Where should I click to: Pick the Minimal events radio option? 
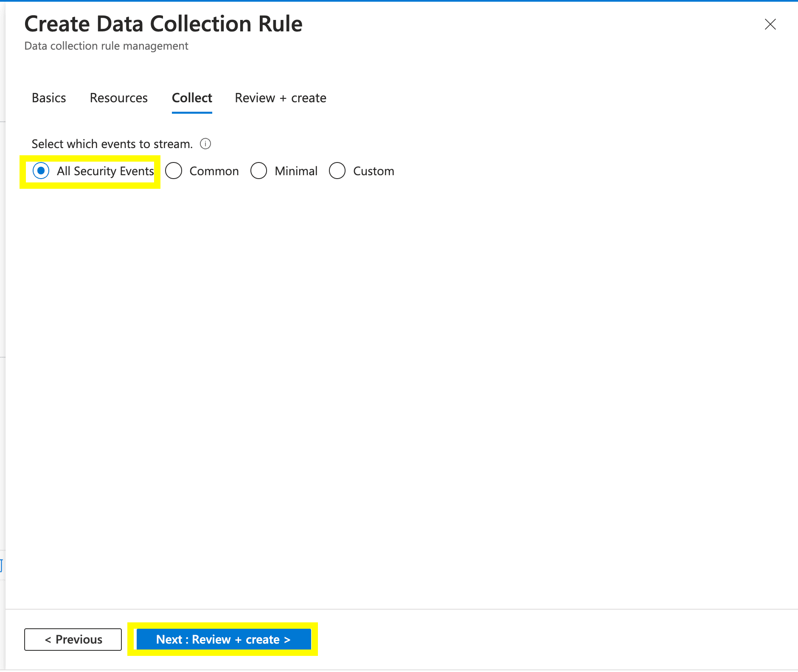pos(259,171)
